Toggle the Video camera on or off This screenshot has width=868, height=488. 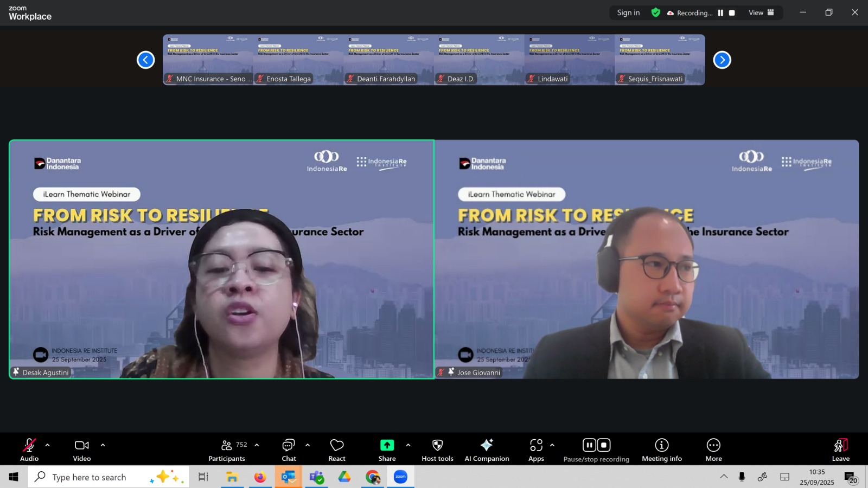point(82,450)
